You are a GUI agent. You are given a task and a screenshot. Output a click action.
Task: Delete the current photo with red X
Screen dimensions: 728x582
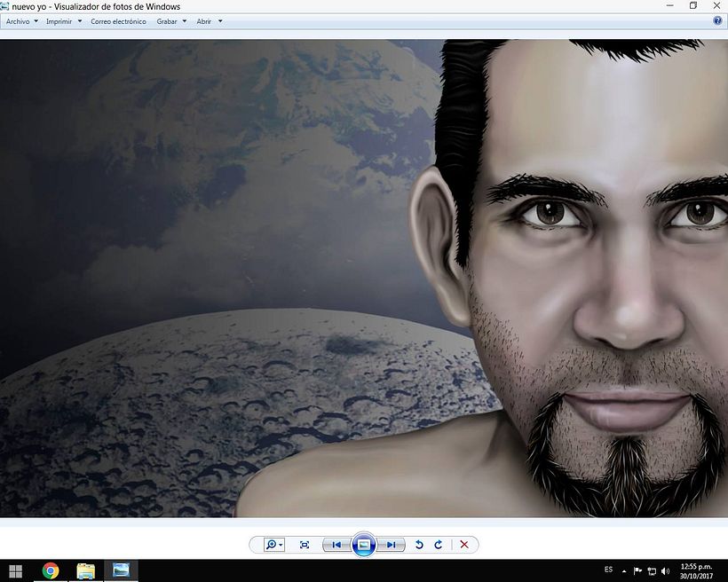click(463, 545)
